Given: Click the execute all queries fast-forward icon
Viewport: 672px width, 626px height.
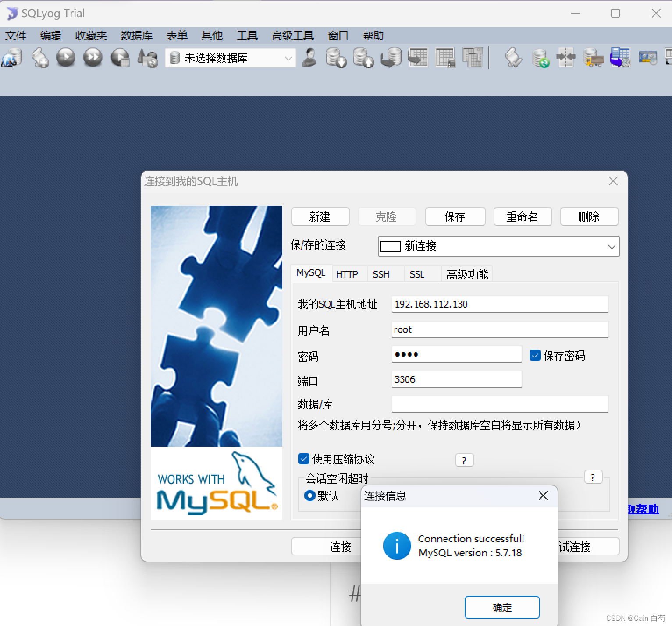Looking at the screenshot, I should [x=92, y=58].
